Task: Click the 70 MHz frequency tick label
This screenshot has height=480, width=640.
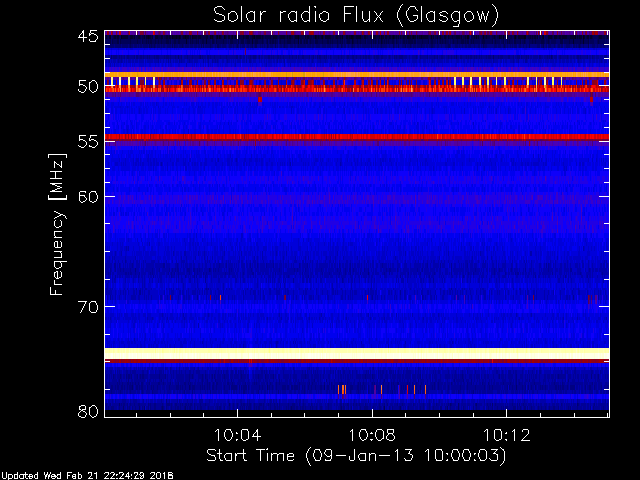Action: point(87,307)
